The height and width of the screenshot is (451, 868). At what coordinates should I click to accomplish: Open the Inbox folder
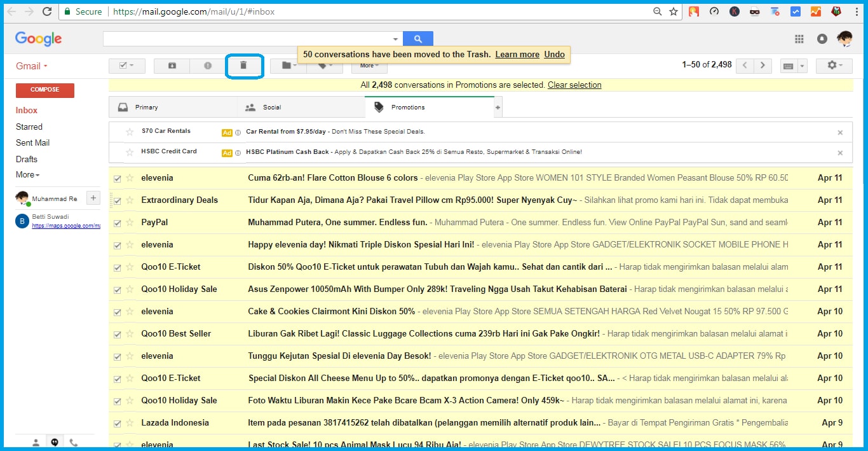pyautogui.click(x=27, y=110)
